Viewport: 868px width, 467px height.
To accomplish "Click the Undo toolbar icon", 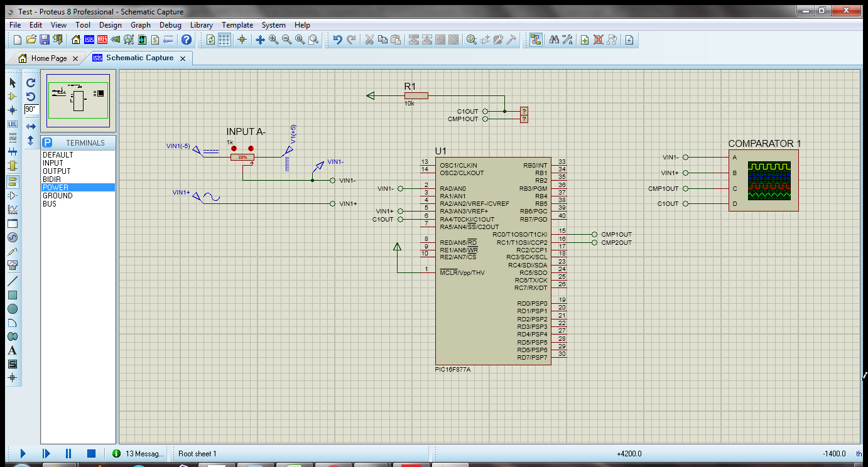I will coord(337,39).
